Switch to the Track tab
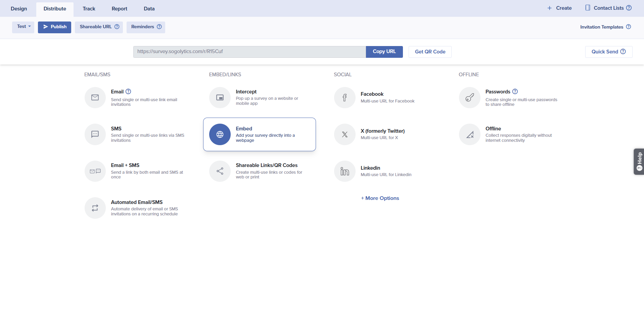This screenshot has width=644, height=335. click(89, 9)
